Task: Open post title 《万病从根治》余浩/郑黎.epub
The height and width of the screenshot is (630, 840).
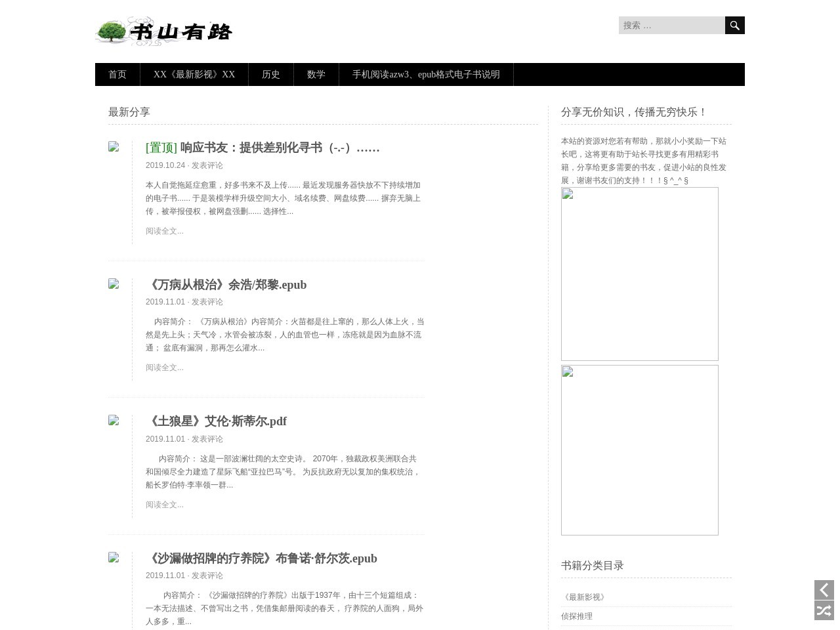Action: pyautogui.click(x=226, y=285)
